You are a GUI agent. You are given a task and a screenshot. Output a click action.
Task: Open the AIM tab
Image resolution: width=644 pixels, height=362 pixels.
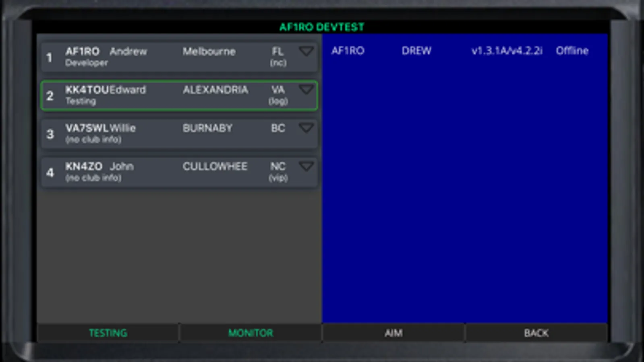coord(393,333)
